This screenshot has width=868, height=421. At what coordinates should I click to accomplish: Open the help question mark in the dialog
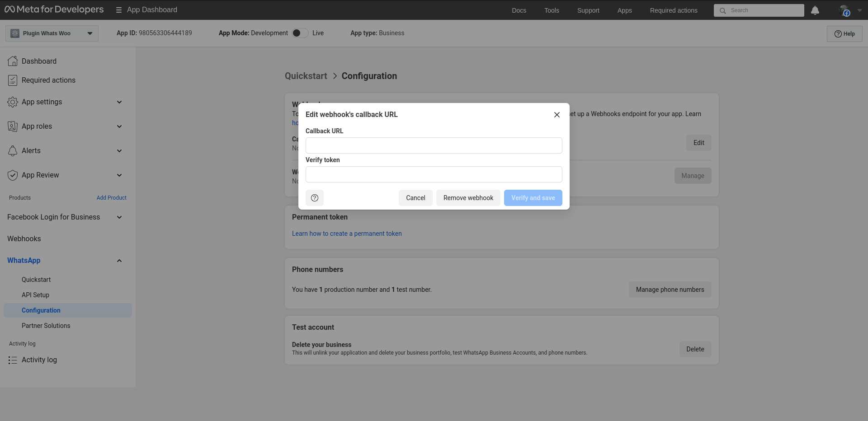pyautogui.click(x=315, y=198)
